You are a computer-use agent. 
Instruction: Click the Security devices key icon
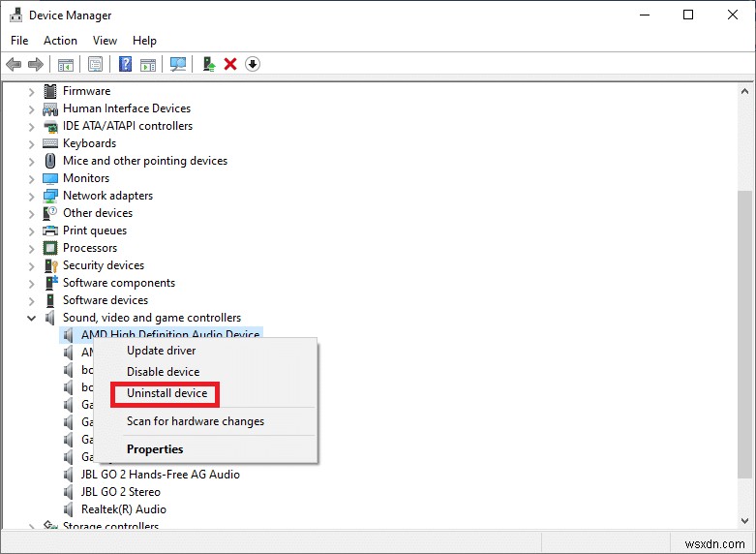click(50, 265)
